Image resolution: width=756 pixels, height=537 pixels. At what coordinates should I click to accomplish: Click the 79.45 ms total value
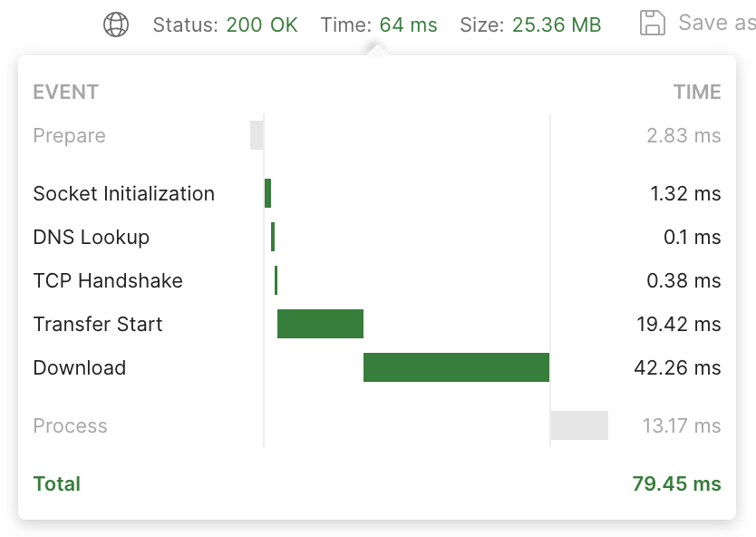pos(676,483)
